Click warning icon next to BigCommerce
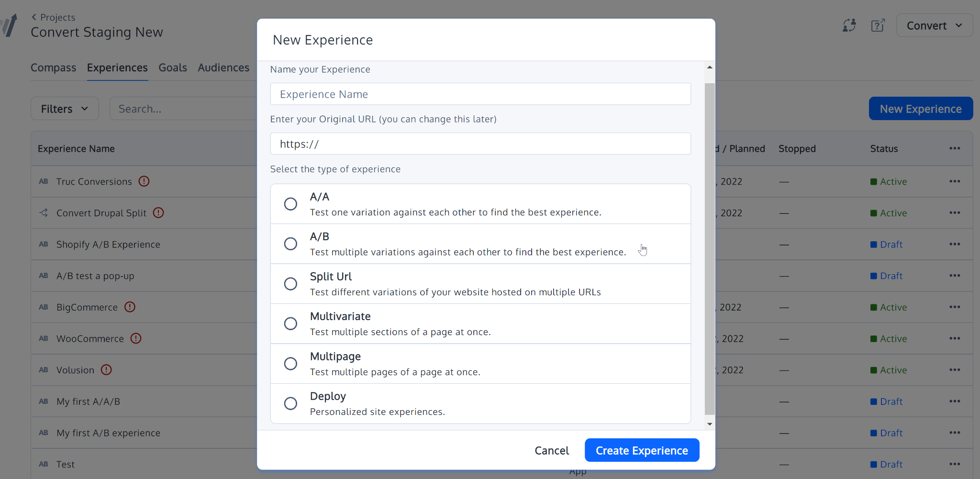Screen dimensions: 980x479 click(130, 307)
